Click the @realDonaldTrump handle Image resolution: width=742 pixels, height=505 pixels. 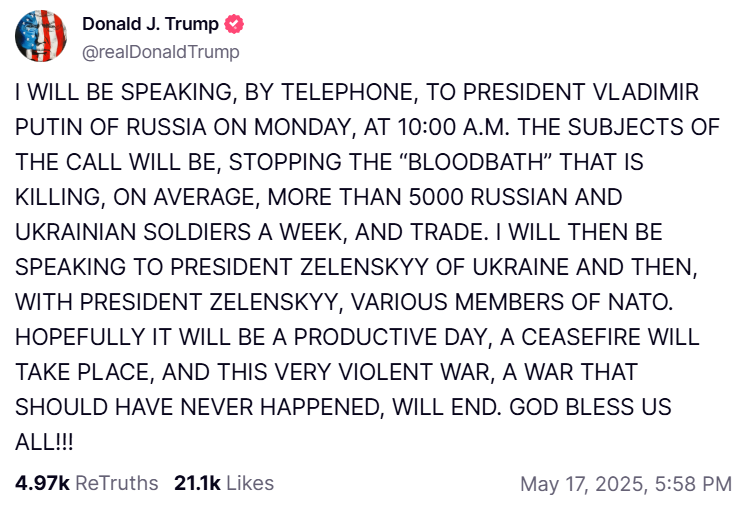[160, 51]
